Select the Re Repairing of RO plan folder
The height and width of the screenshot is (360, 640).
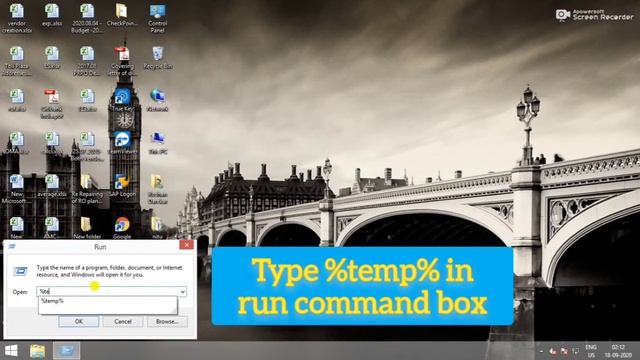click(x=87, y=189)
